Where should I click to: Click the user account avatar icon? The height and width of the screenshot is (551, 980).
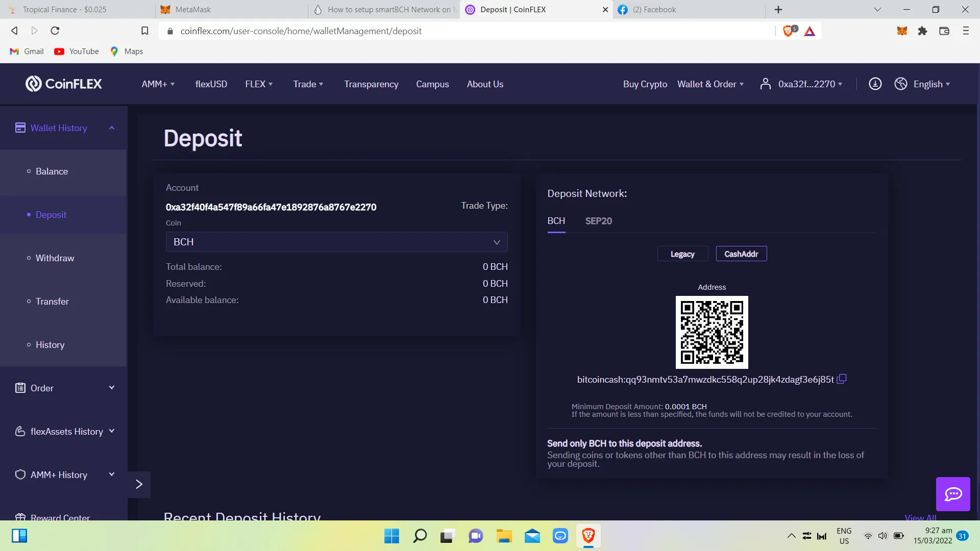(765, 84)
